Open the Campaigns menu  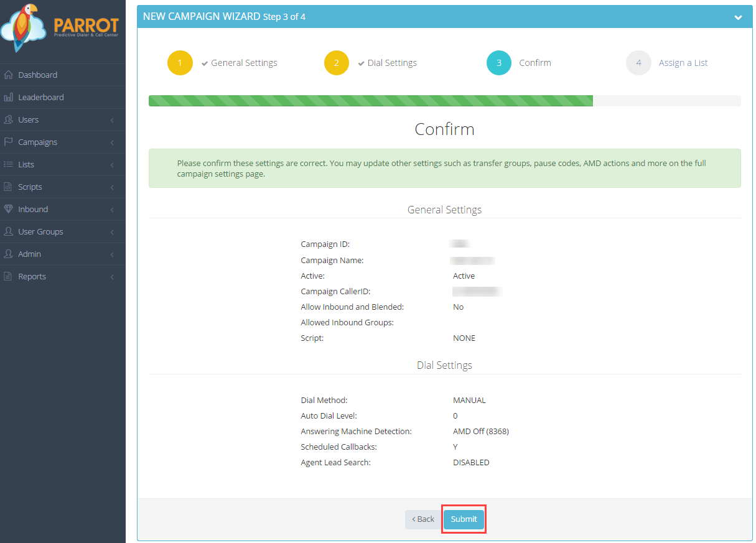[x=63, y=142]
